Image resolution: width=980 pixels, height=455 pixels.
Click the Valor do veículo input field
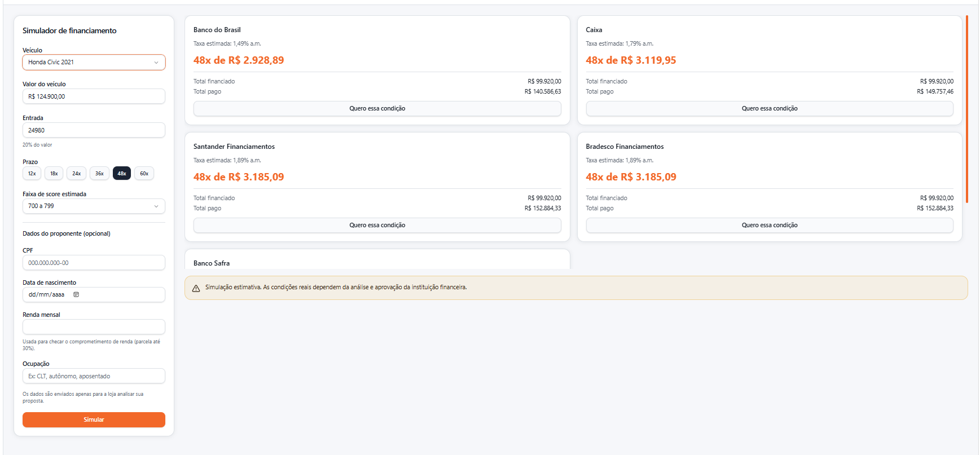[x=94, y=96]
